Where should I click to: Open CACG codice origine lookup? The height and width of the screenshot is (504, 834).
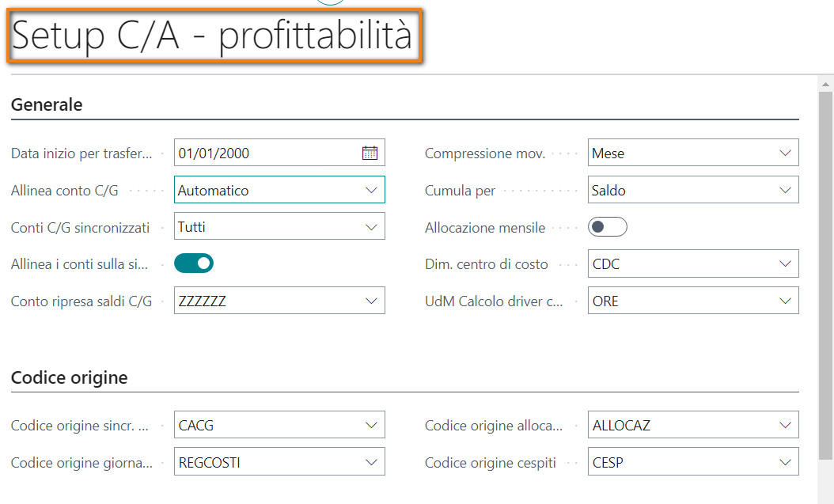[371, 425]
